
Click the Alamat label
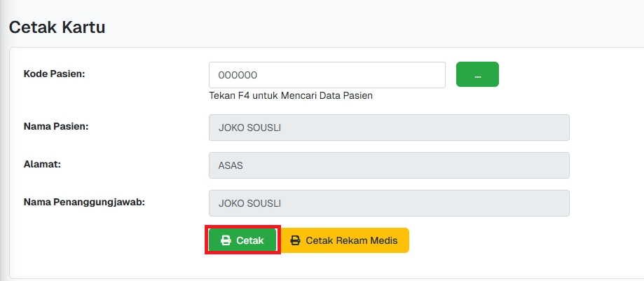click(x=43, y=164)
